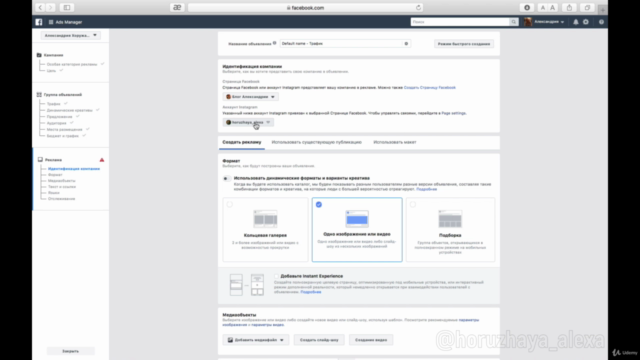The height and width of the screenshot is (360, 640).
Task: Open the Добавить медиафайл dropdown button
Action: pos(256,340)
